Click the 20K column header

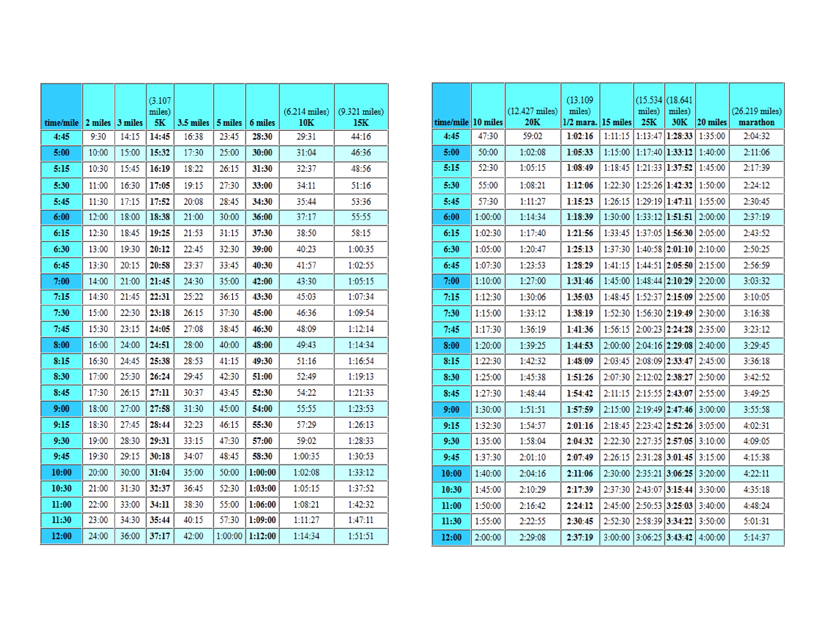[x=532, y=122]
